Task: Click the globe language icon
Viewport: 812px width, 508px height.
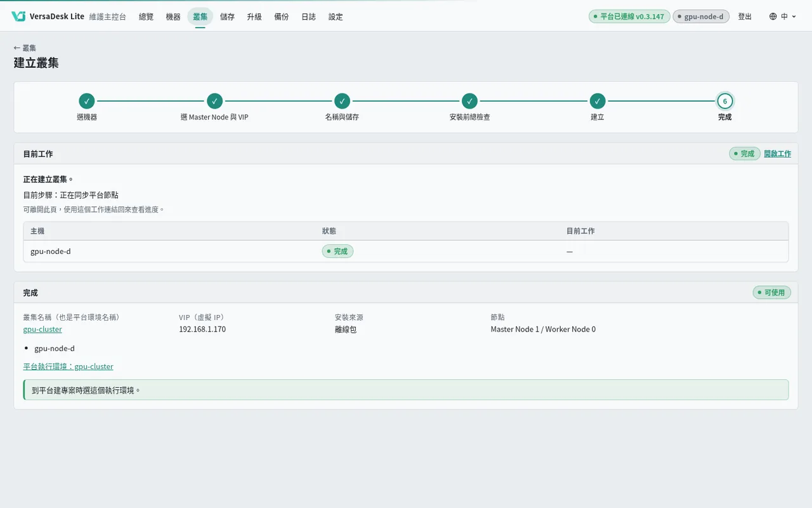Action: point(773,17)
